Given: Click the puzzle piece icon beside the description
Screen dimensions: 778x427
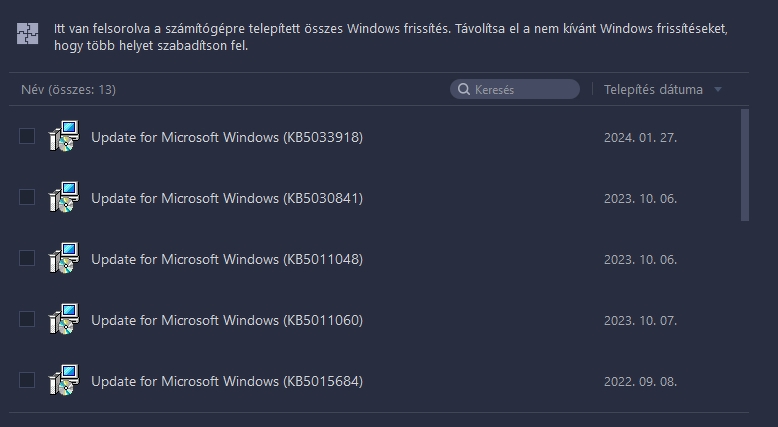Looking at the screenshot, I should [29, 35].
